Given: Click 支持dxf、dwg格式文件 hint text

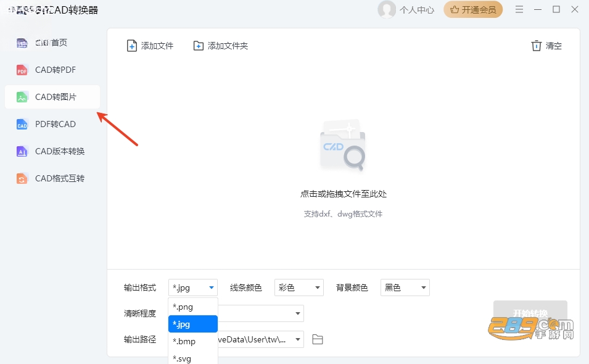Looking at the screenshot, I should pos(343,214).
